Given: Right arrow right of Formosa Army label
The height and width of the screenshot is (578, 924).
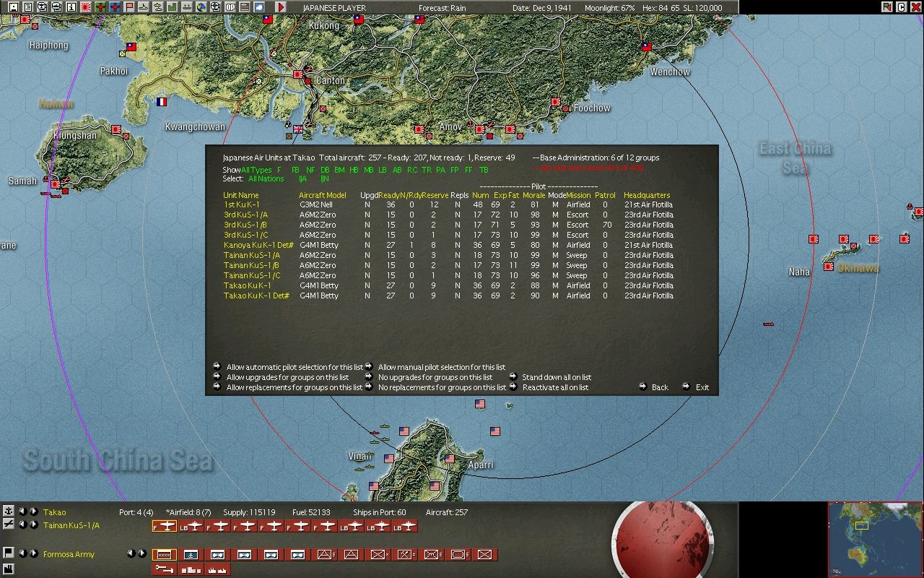Looking at the screenshot, I should (142, 553).
